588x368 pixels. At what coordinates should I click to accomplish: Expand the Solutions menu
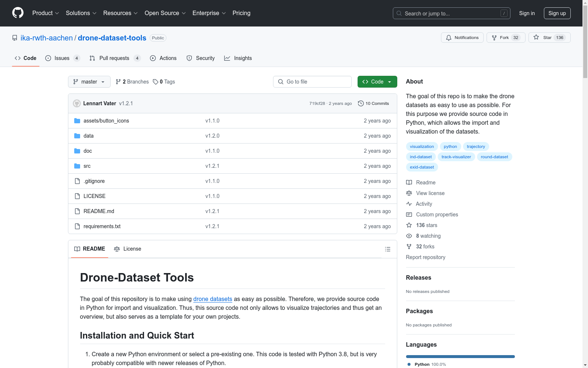[x=81, y=13]
